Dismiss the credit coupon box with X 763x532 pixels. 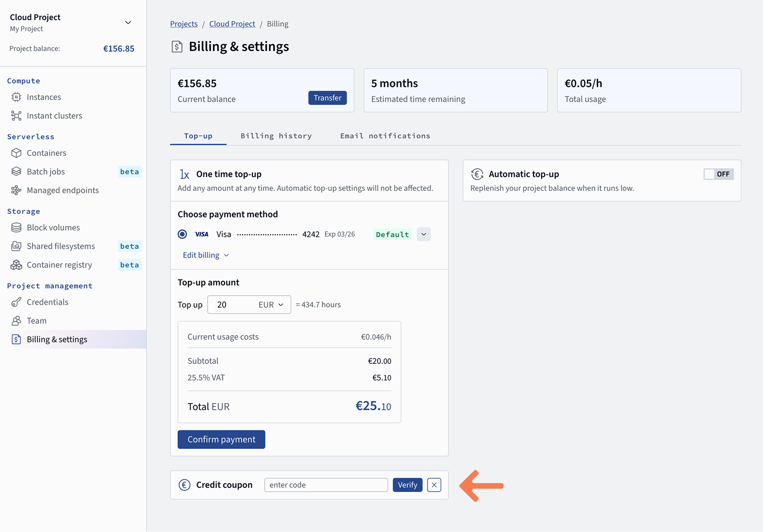[434, 485]
